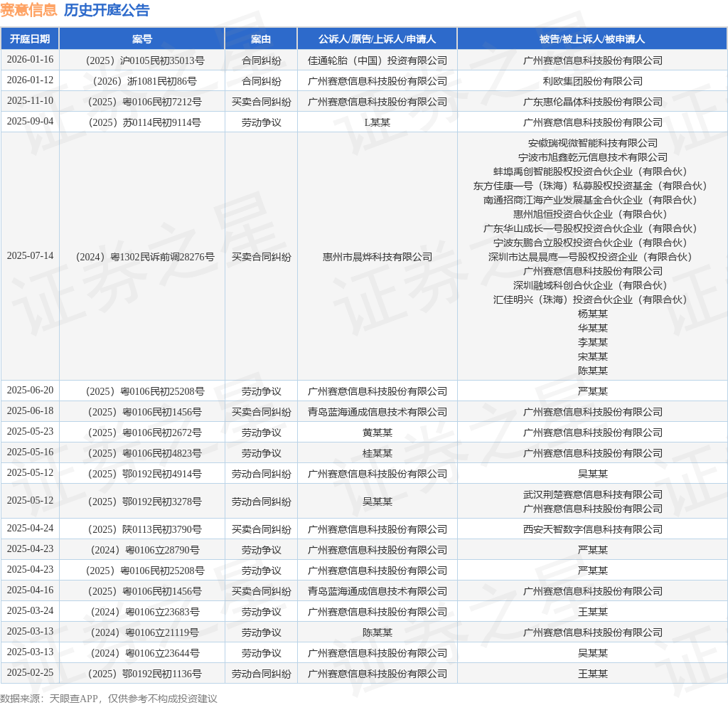Click plaintiff 佳通轮胎（中国）投资有限公司
Image resolution: width=728 pixels, height=705 pixels.
coord(378,60)
